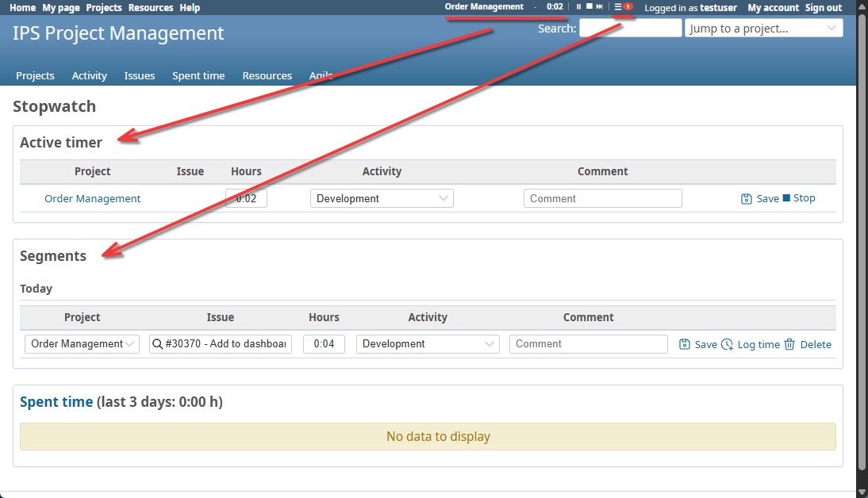This screenshot has width=868, height=498.
Task: Log time for the #30370 segment
Action: pos(750,344)
